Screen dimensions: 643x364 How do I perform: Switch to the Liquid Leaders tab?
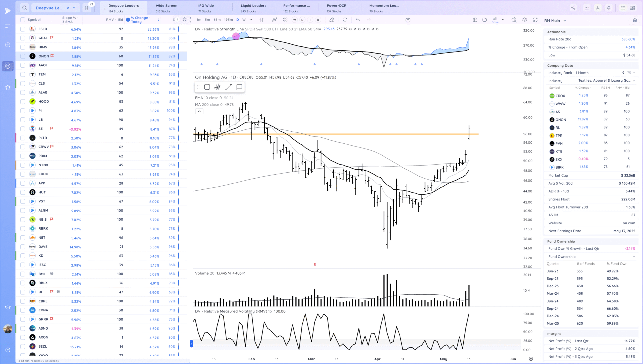coord(253,8)
